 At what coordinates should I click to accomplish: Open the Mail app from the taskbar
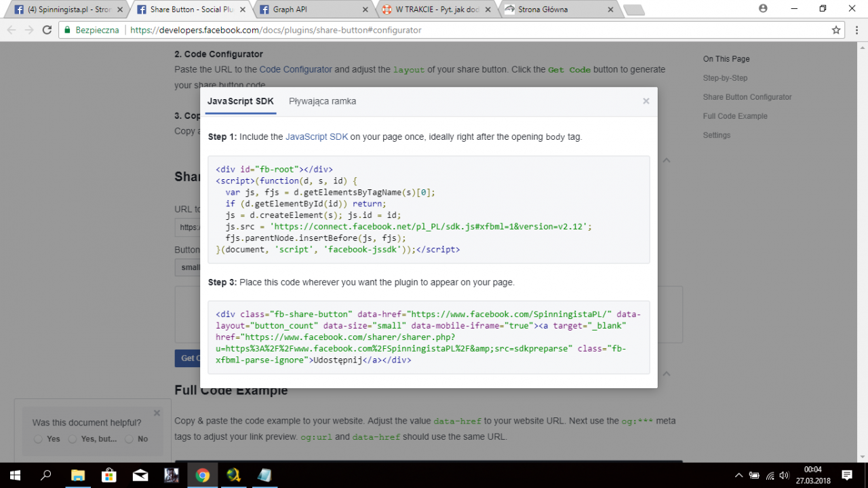[x=140, y=475]
